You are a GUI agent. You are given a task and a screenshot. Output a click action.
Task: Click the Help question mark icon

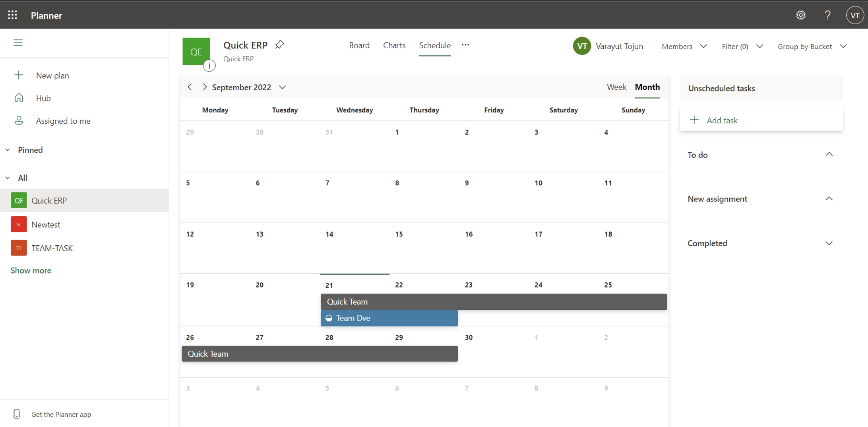tap(827, 15)
